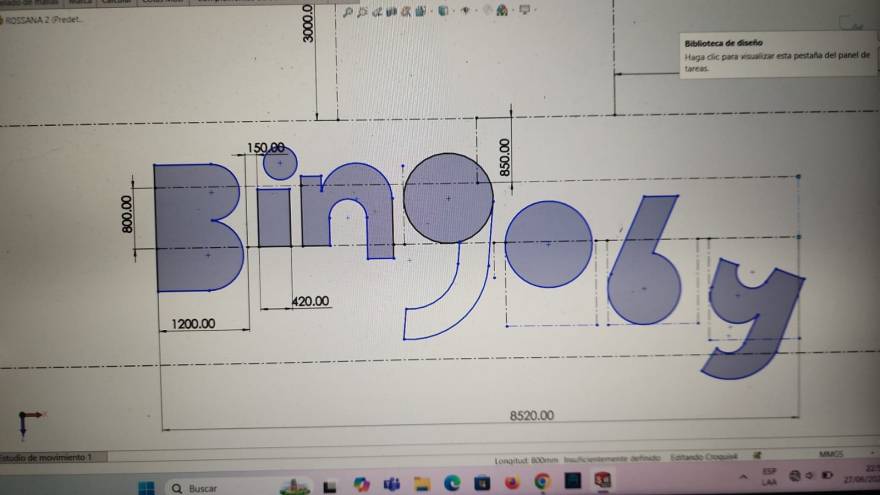Open SolidWorks from the taskbar
The height and width of the screenshot is (495, 880).
pyautogui.click(x=603, y=481)
